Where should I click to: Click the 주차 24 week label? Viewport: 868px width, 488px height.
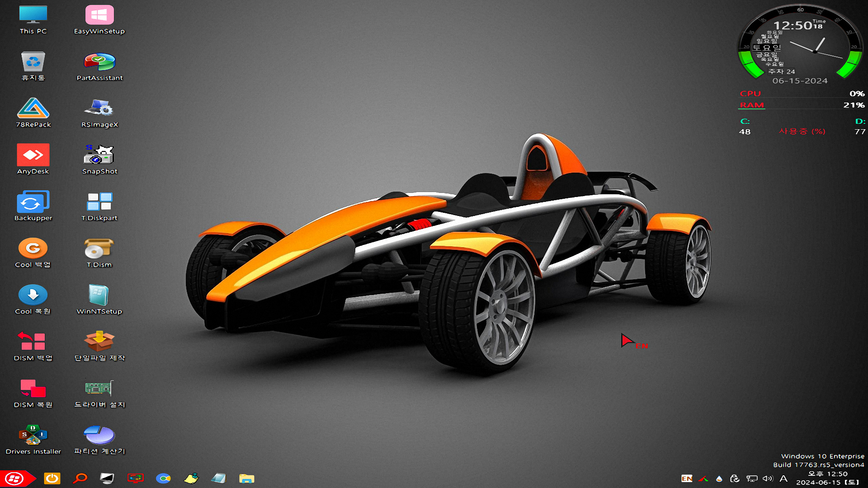tap(781, 71)
